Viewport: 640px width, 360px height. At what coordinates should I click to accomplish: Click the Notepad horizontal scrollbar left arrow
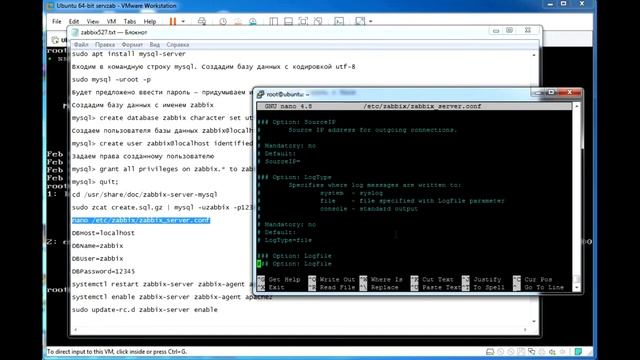pyautogui.click(x=76, y=329)
